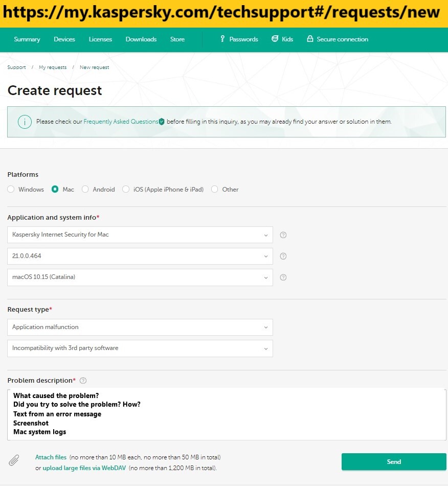Click the help icon beside the application dropdown
Image resolution: width=448 pixels, height=489 pixels.
pos(283,235)
